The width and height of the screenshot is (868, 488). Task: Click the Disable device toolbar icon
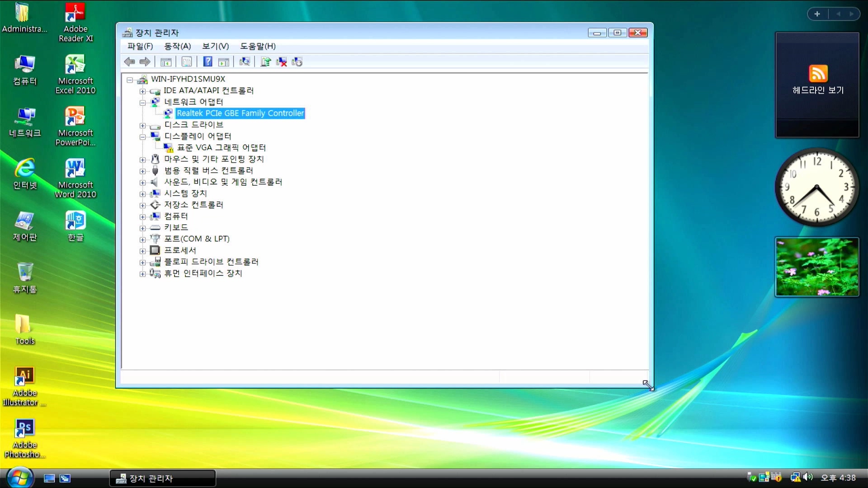click(x=297, y=62)
